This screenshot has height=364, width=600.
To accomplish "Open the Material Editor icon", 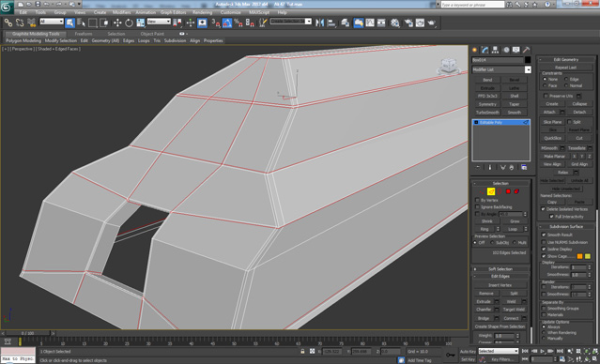I will (395, 23).
